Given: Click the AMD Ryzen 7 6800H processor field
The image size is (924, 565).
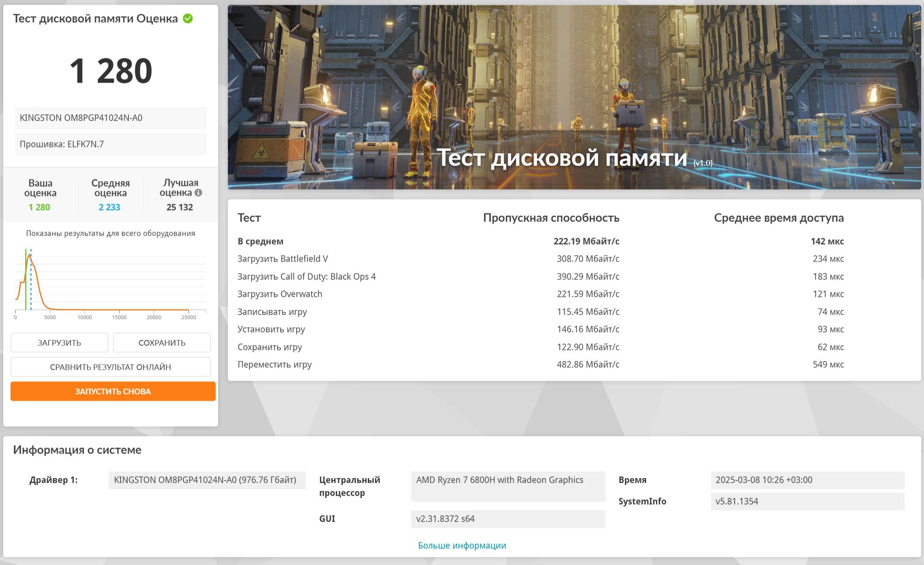Looking at the screenshot, I should tap(508, 486).
